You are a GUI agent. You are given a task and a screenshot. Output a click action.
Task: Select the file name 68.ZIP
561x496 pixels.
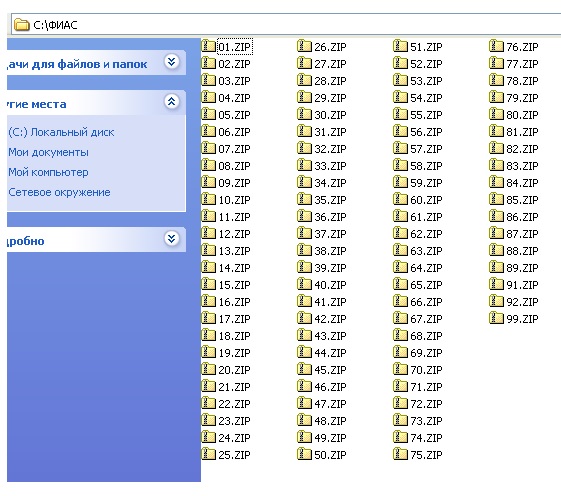(x=426, y=336)
